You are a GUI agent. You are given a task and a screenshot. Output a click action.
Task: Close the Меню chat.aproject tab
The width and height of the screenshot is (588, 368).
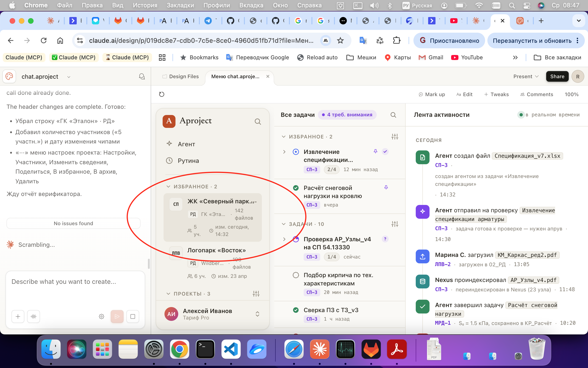[x=268, y=76]
